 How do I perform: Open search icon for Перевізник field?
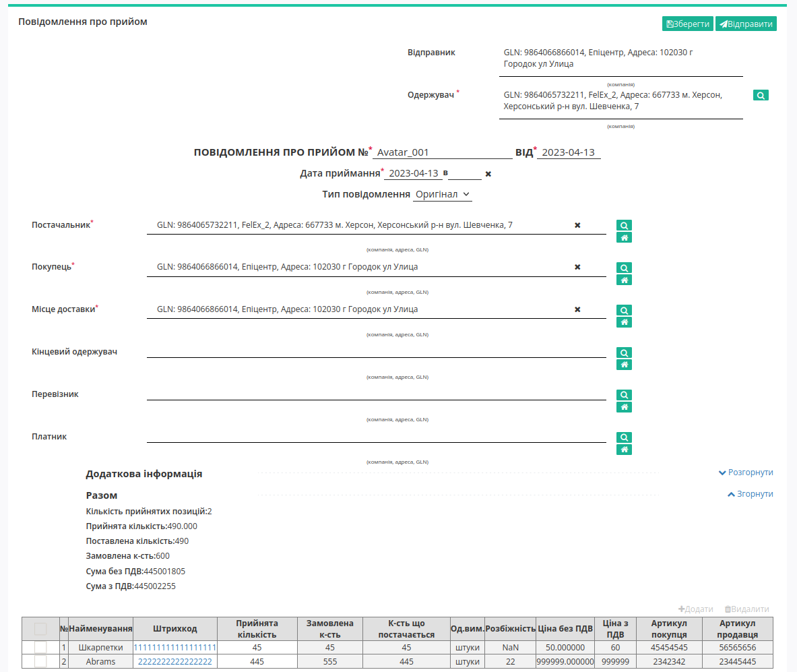click(x=624, y=395)
